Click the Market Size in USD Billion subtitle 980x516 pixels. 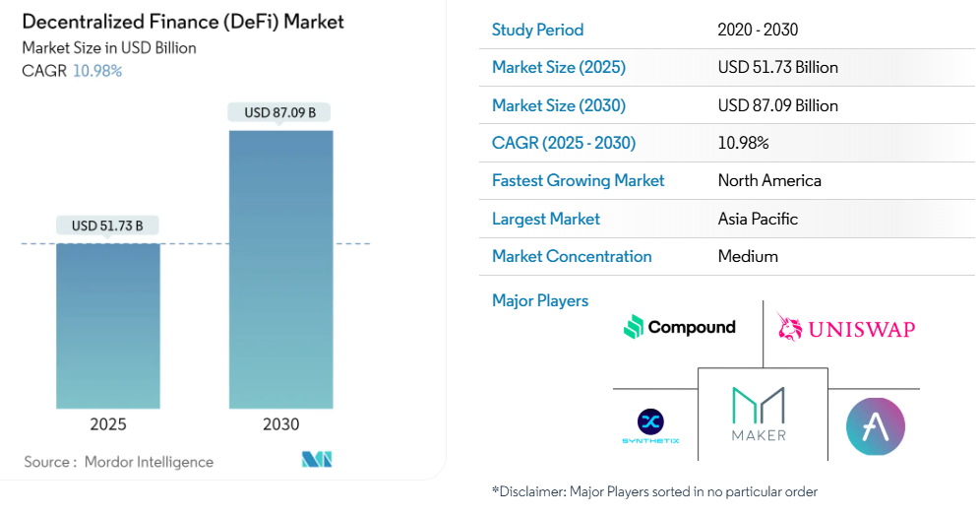[x=109, y=48]
